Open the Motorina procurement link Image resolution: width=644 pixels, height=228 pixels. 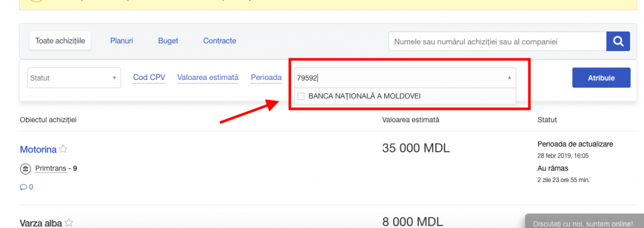pyautogui.click(x=38, y=149)
